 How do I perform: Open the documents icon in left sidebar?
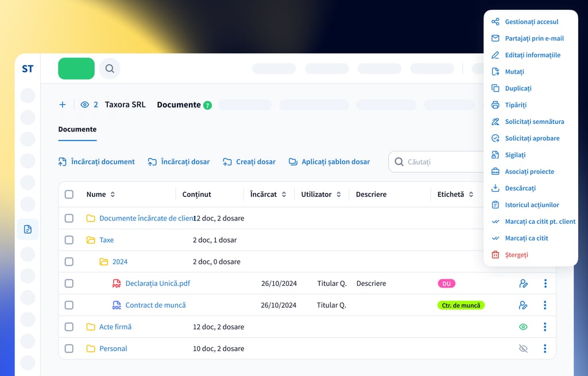coord(28,229)
